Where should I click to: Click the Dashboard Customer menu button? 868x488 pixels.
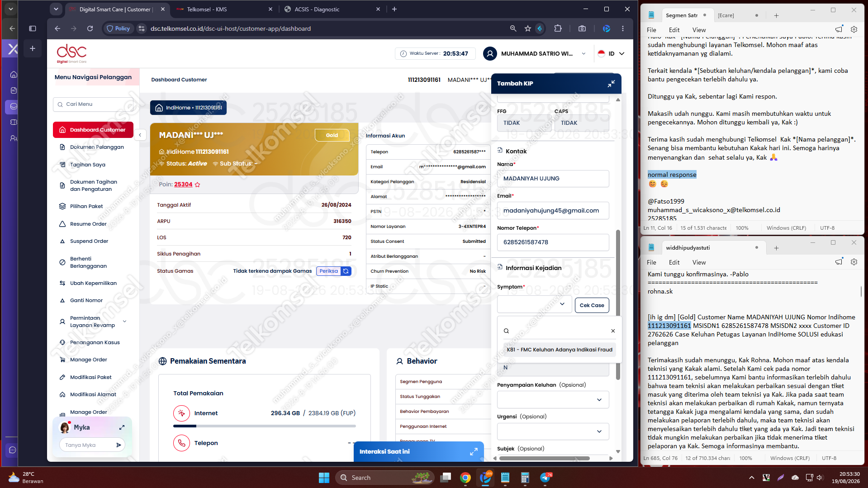(x=93, y=130)
